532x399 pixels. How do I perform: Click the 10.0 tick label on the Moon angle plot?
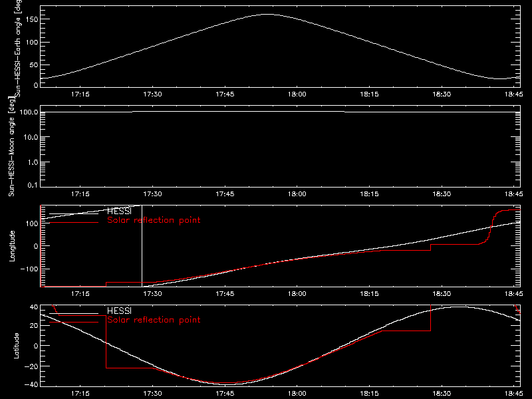tap(31, 137)
